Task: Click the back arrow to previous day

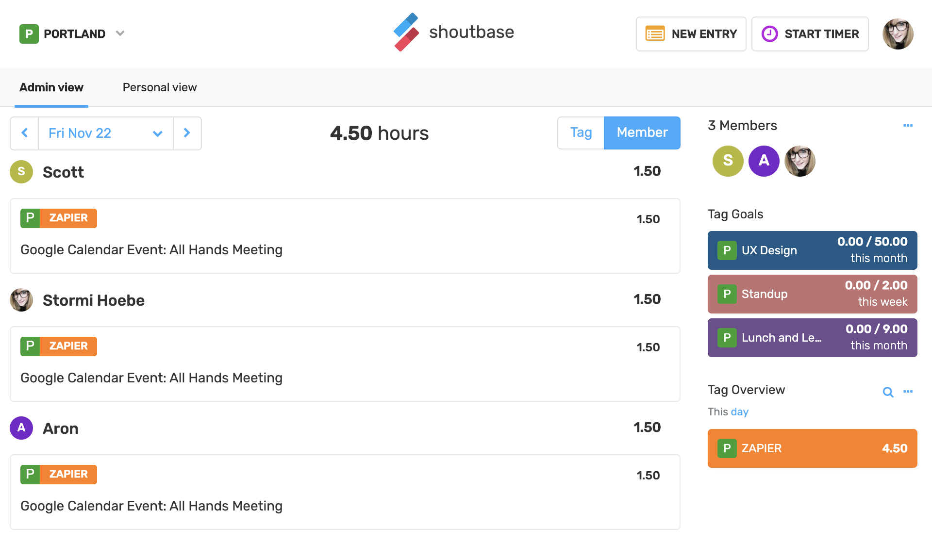Action: click(x=24, y=132)
